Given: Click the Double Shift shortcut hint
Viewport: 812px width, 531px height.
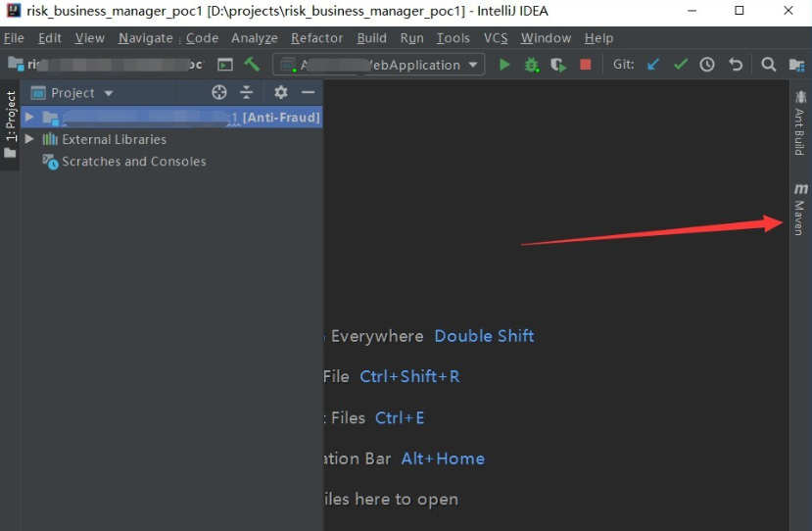Looking at the screenshot, I should tap(484, 336).
